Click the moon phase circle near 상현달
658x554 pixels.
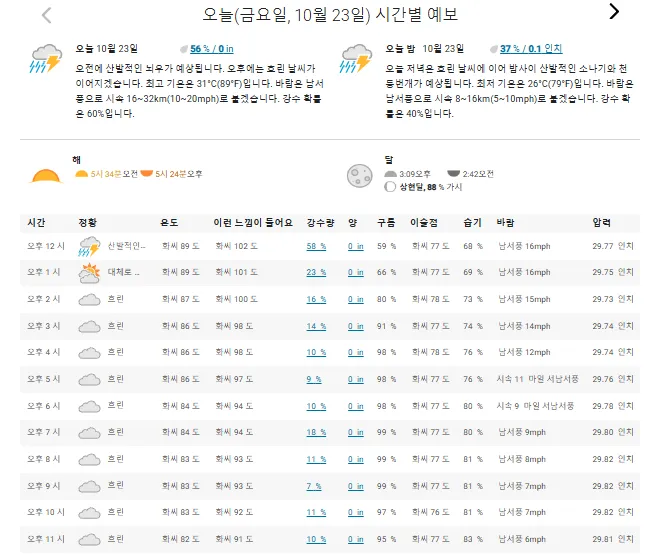coord(390,187)
